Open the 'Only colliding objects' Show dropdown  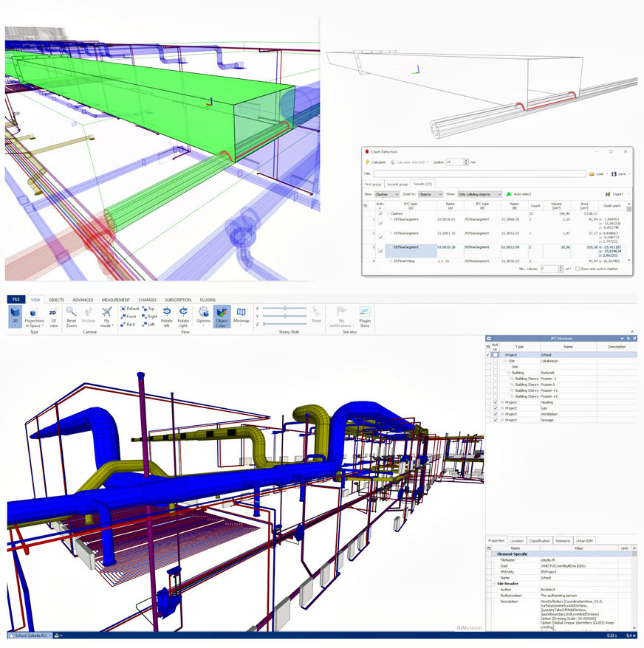(x=479, y=194)
